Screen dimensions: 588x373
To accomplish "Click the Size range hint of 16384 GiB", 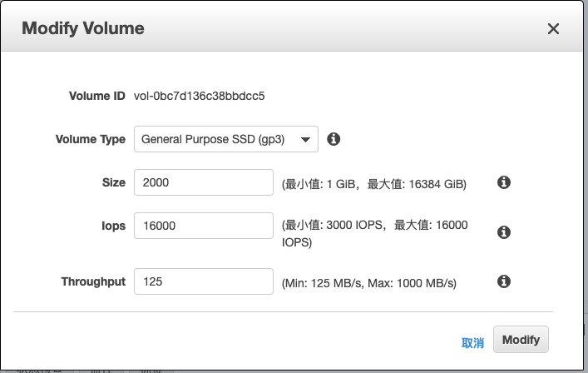I will pos(374,183).
